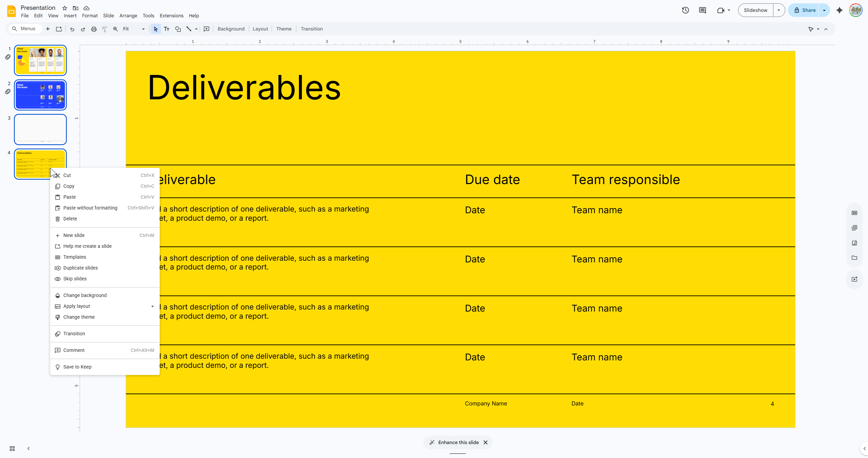Select slide 1 thumbnail
Viewport: 868px width, 458px height.
(x=40, y=60)
